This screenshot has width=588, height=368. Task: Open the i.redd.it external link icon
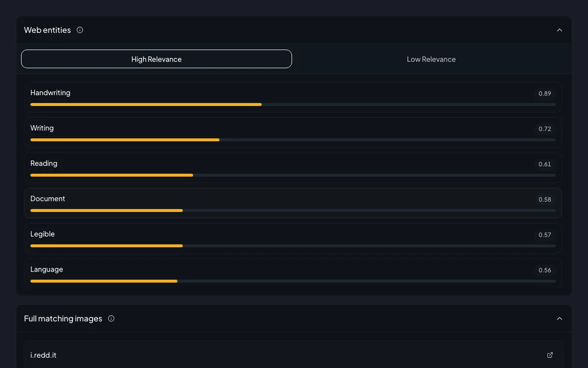click(550, 355)
